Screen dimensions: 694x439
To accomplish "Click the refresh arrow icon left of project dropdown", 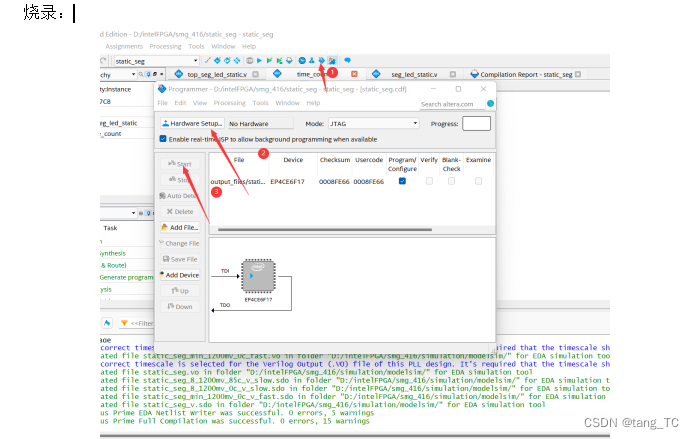I will tap(103, 61).
